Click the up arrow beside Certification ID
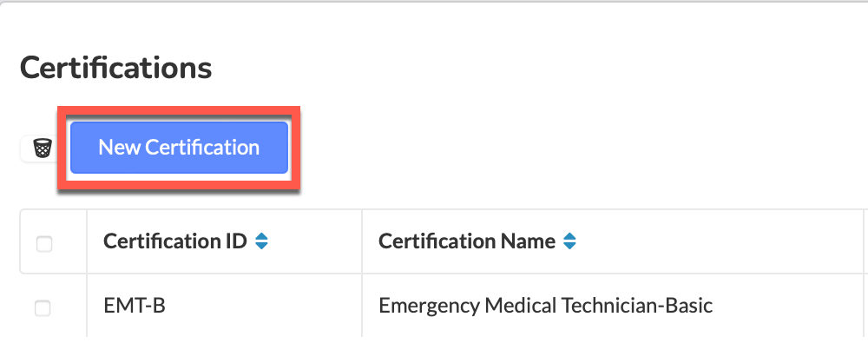Viewport: 868px width, 363px height. click(261, 237)
